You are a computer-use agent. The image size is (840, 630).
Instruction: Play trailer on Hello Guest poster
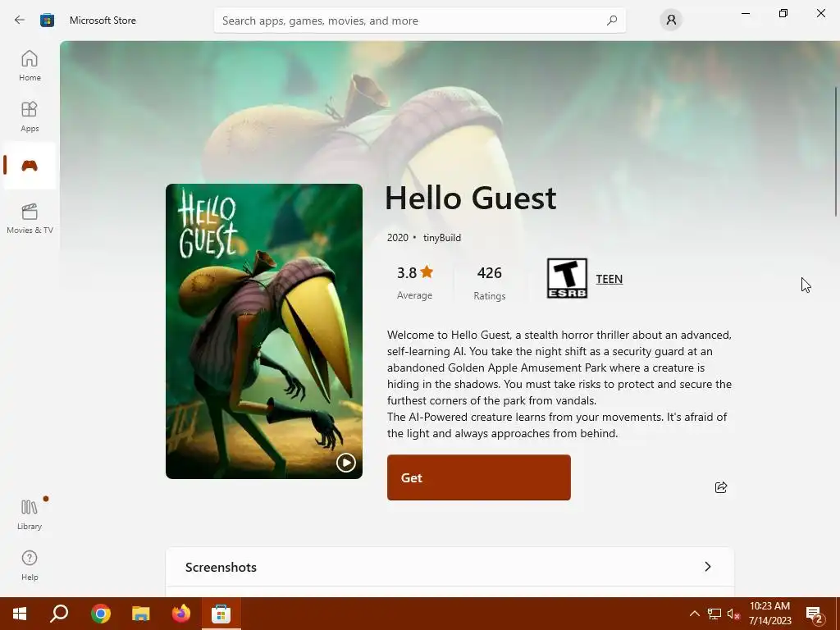(x=346, y=463)
